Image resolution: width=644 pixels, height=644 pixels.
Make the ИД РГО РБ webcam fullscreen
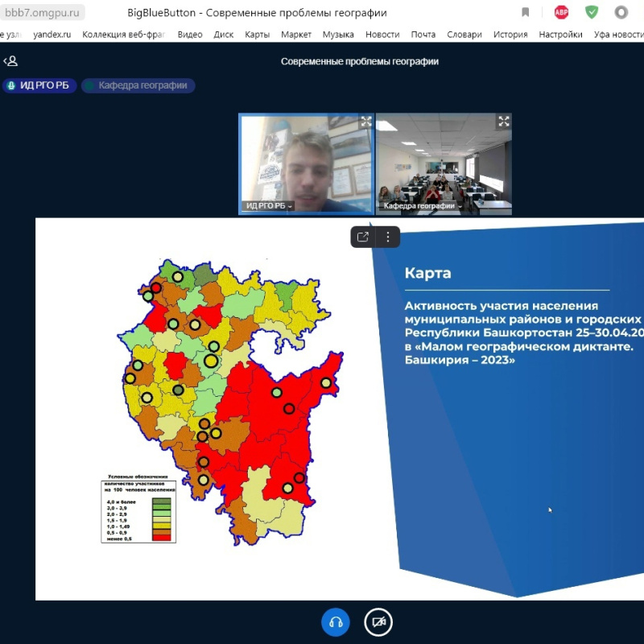coord(365,122)
